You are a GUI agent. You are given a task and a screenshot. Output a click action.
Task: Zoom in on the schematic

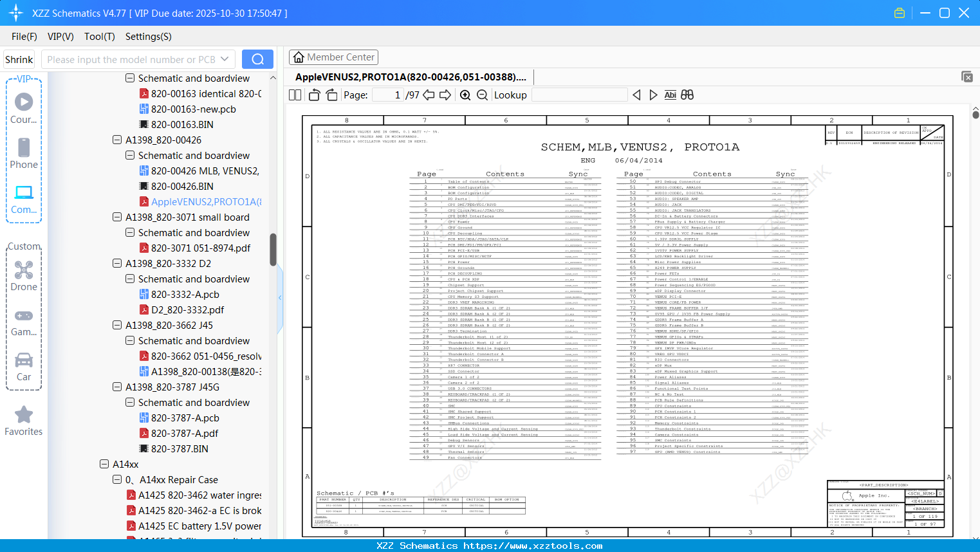point(465,95)
